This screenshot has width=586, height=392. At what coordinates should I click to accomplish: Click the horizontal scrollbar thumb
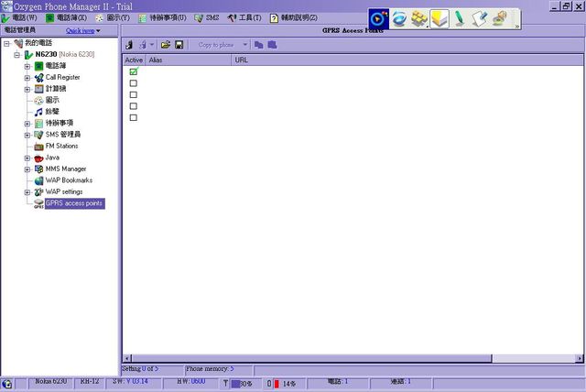coord(311,358)
